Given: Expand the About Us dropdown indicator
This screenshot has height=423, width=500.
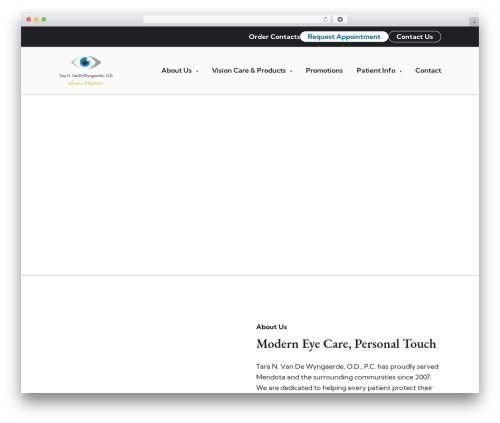Looking at the screenshot, I should pyautogui.click(x=197, y=71).
